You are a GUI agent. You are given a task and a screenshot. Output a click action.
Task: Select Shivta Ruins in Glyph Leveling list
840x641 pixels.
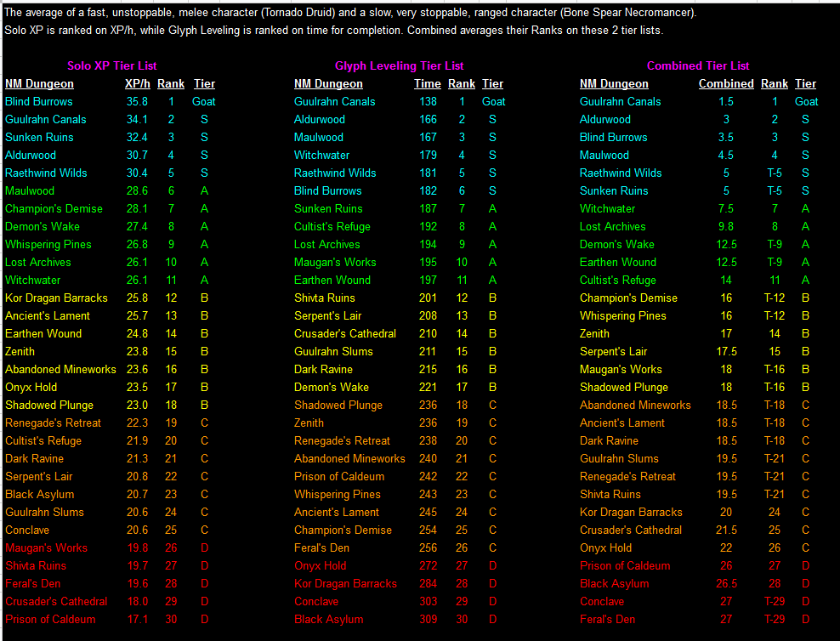point(325,298)
